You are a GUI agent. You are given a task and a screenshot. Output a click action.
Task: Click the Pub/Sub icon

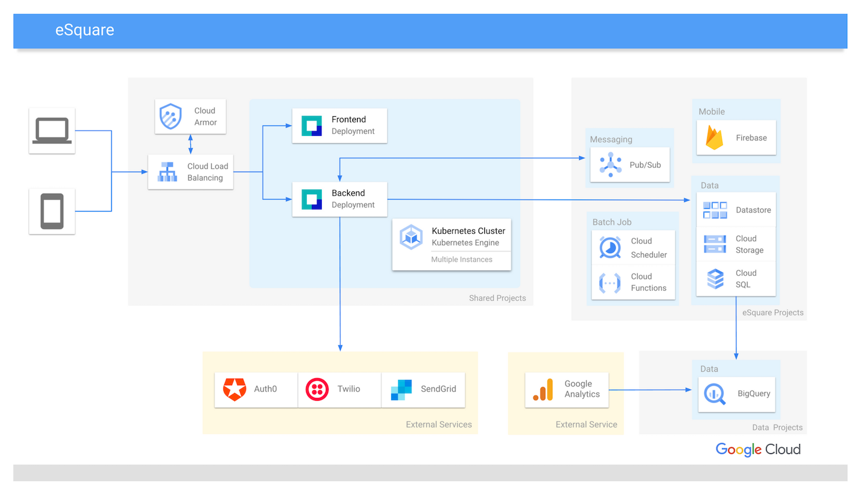pyautogui.click(x=610, y=165)
